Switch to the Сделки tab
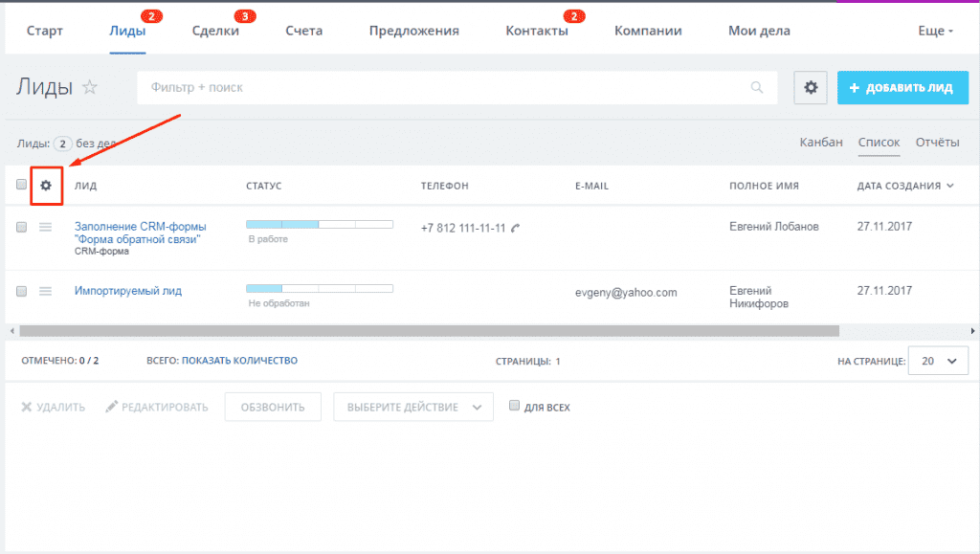Image resolution: width=980 pixels, height=554 pixels. (215, 31)
